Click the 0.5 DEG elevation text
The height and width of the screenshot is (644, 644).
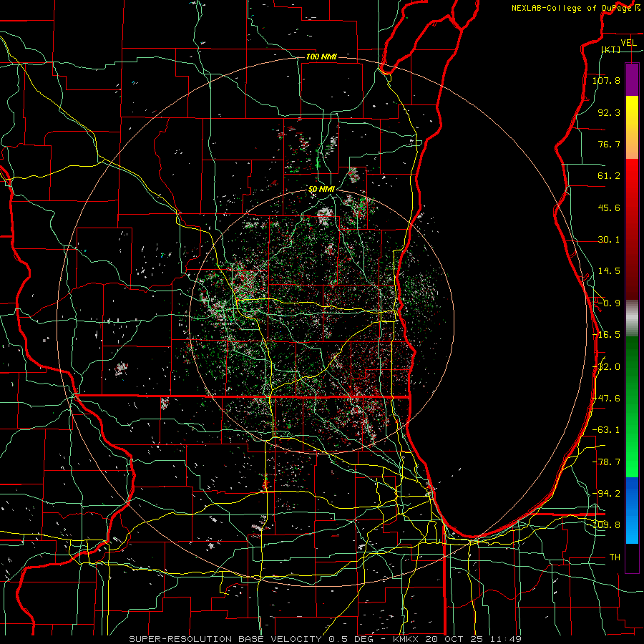click(x=351, y=639)
